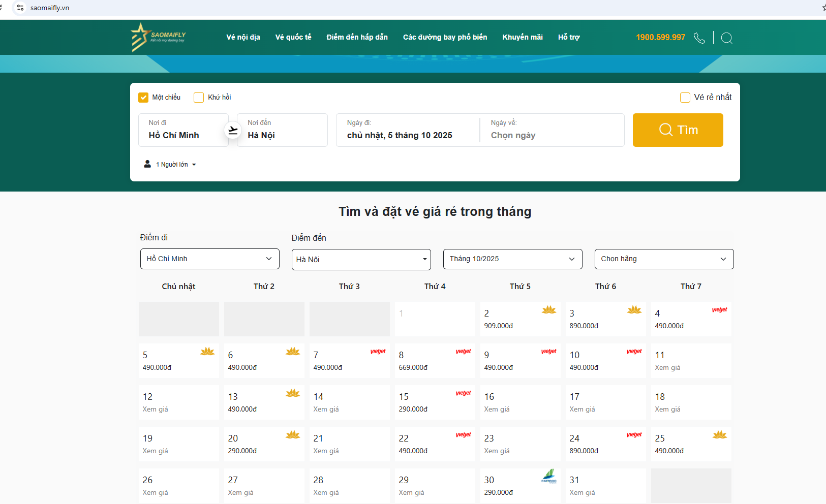The image size is (826, 504).
Task: Swap origin and destination with airplane icon
Action: pyautogui.click(x=233, y=131)
